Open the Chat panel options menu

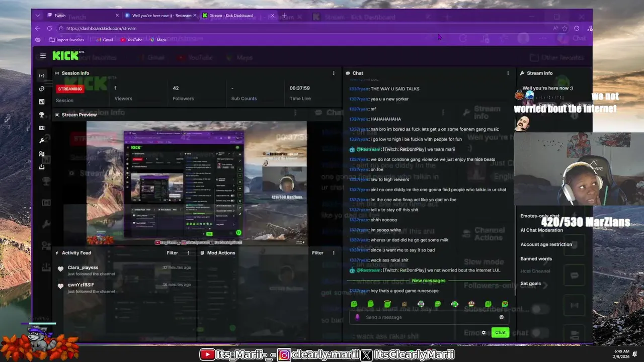coord(508,73)
